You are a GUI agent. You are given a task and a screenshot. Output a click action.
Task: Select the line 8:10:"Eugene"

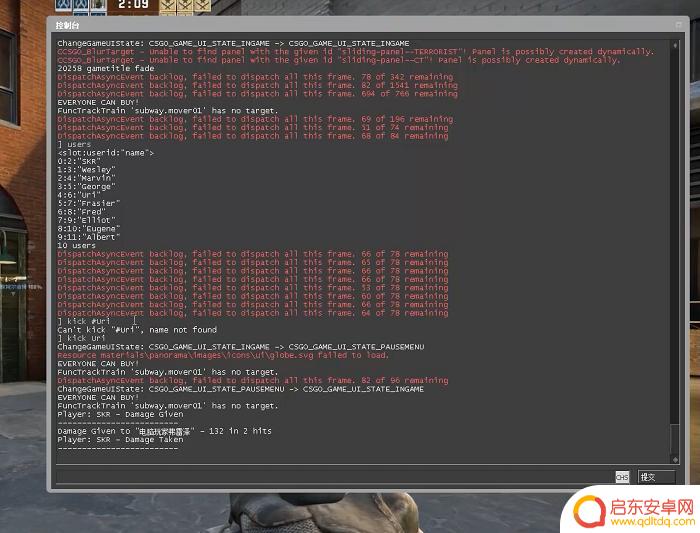pyautogui.click(x=89, y=229)
